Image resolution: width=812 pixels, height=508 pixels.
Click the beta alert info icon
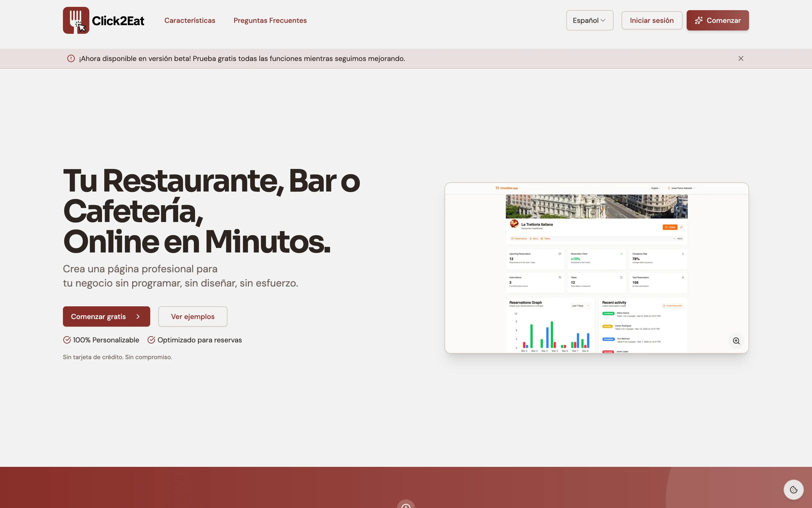point(71,58)
